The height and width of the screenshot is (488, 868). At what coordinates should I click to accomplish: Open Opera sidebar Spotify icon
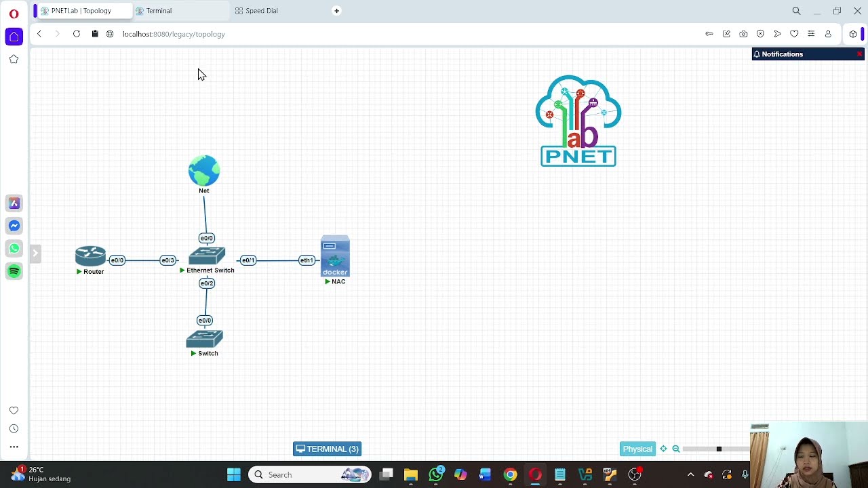pos(14,271)
